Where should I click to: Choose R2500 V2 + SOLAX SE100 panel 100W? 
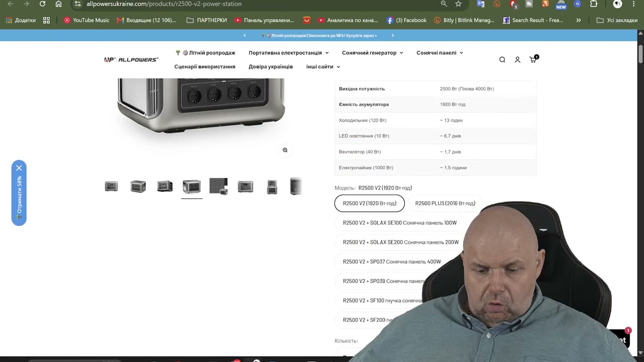(x=400, y=223)
